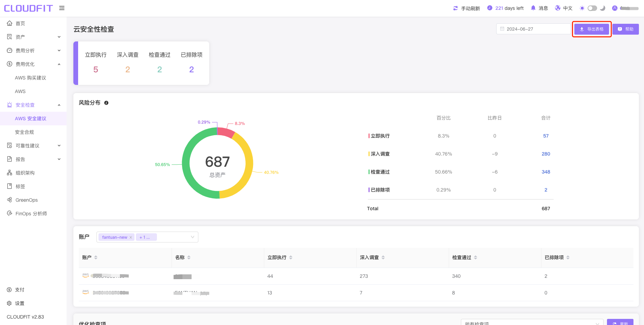Click the 已排除项 summary count 2
This screenshot has width=644, height=325.
192,70
